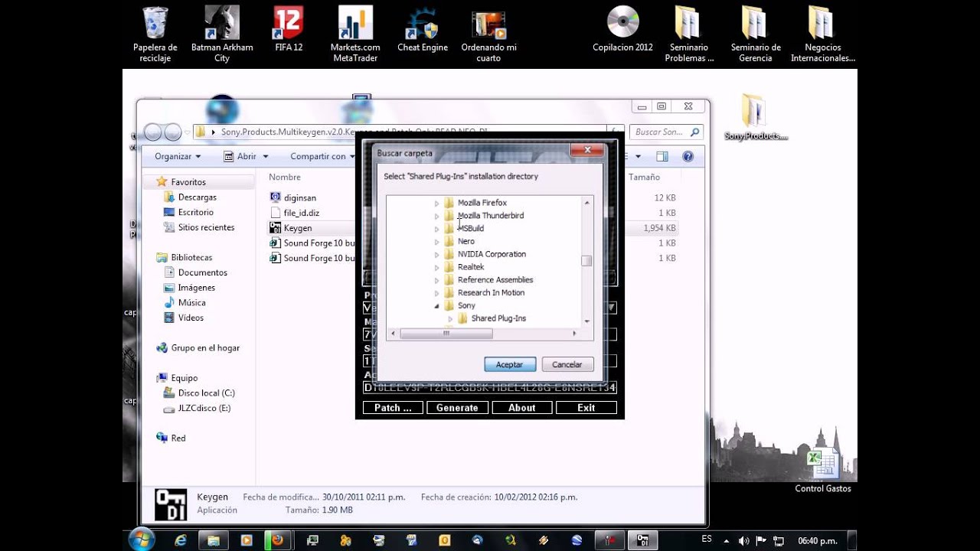Expand the Mozilla Thunderbird folder node
Image resolution: width=980 pixels, height=551 pixels.
[x=437, y=216]
